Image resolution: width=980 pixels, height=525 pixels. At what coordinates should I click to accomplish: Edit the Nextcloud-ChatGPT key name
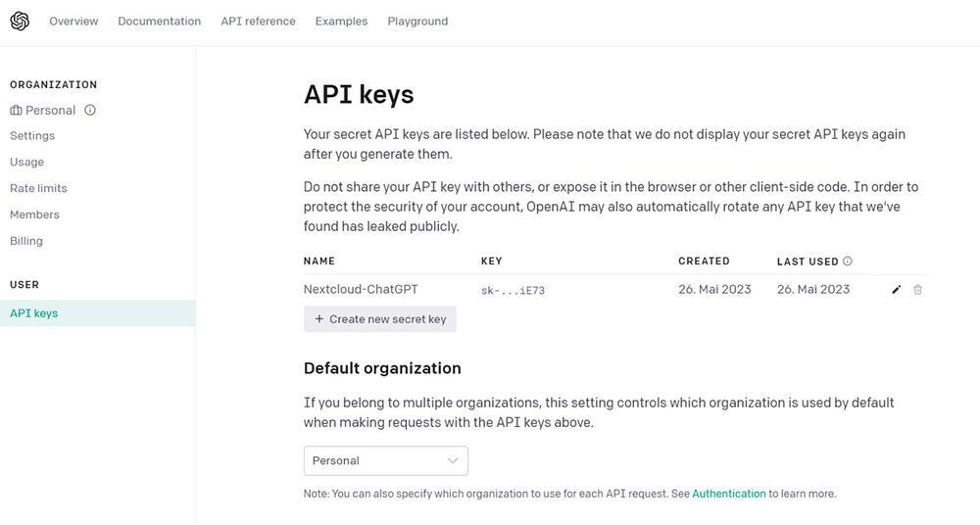point(896,290)
